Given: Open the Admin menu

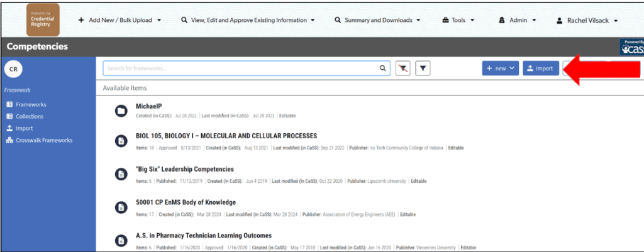Looking at the screenshot, I should tap(518, 20).
